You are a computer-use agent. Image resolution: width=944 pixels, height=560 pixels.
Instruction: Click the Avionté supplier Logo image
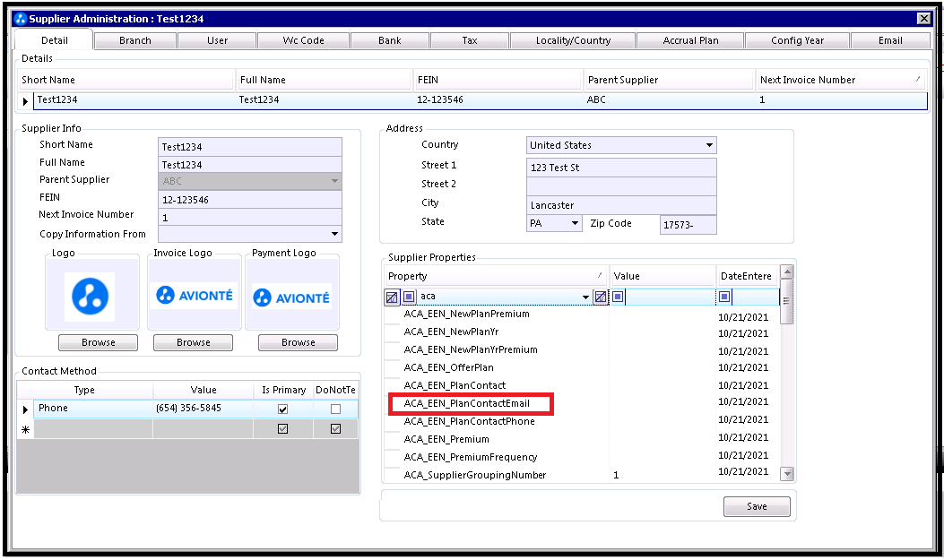point(91,296)
